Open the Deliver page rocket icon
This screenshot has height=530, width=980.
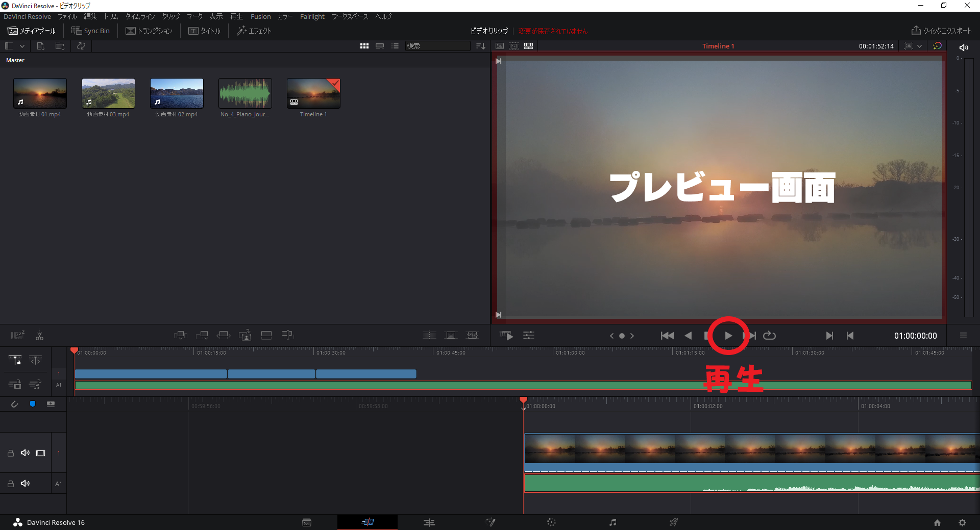674,522
